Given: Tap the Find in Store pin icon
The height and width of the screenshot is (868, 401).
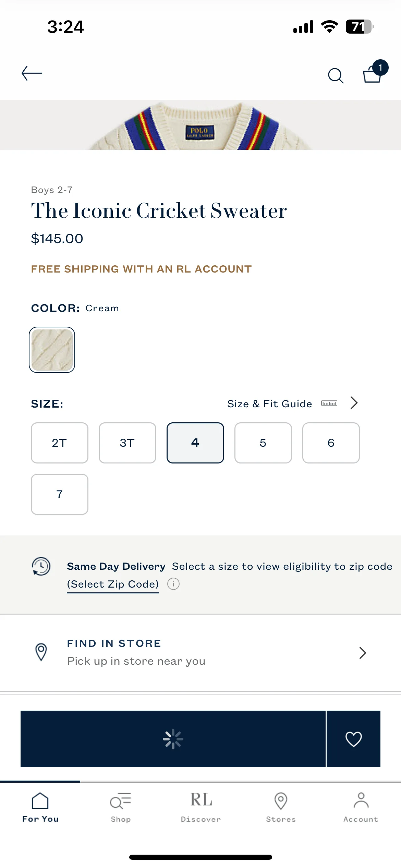Looking at the screenshot, I should click(x=41, y=652).
